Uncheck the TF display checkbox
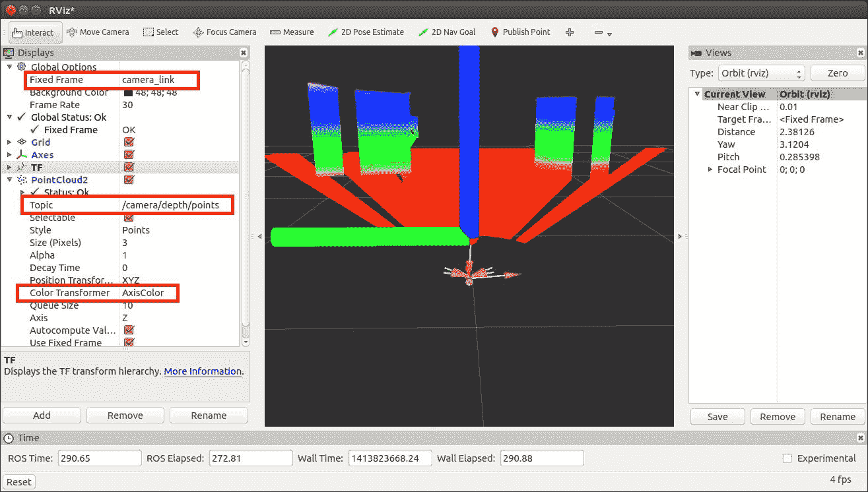 click(129, 168)
